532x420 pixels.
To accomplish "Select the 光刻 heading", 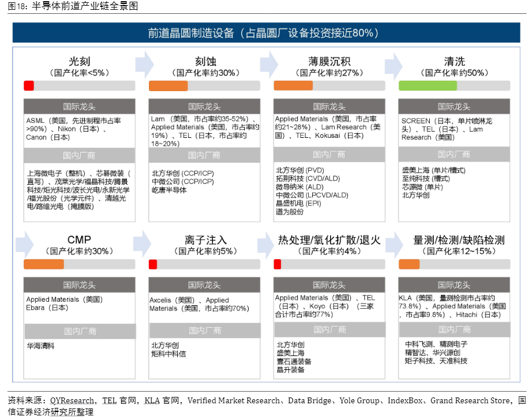I will click(x=80, y=61).
